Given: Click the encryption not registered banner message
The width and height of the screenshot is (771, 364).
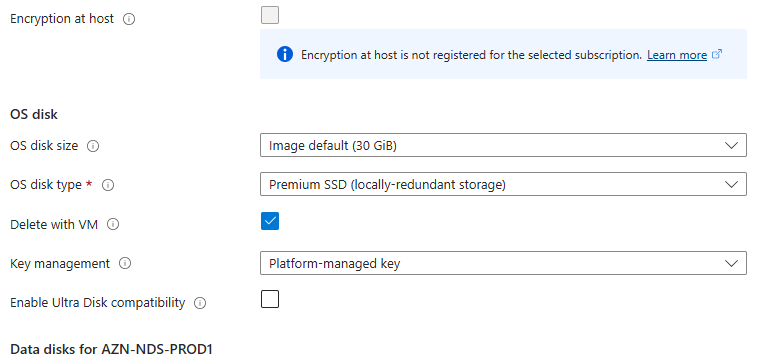Looking at the screenshot, I should coord(472,55).
